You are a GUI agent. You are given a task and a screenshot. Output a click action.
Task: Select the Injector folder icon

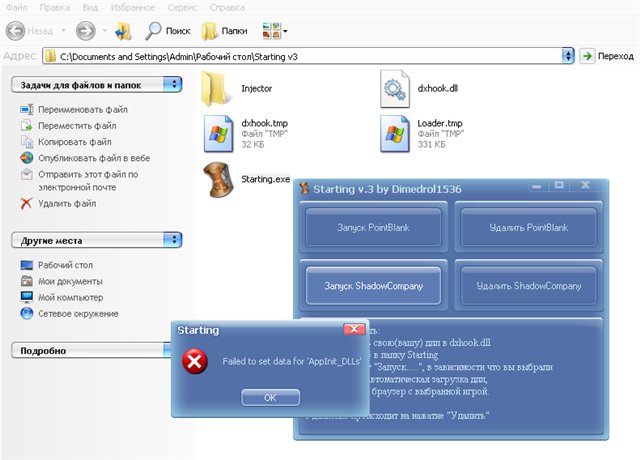tap(216, 88)
